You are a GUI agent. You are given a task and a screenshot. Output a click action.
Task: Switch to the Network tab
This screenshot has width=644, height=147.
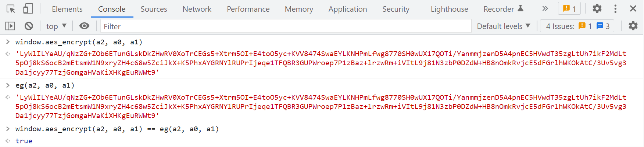[x=197, y=9]
